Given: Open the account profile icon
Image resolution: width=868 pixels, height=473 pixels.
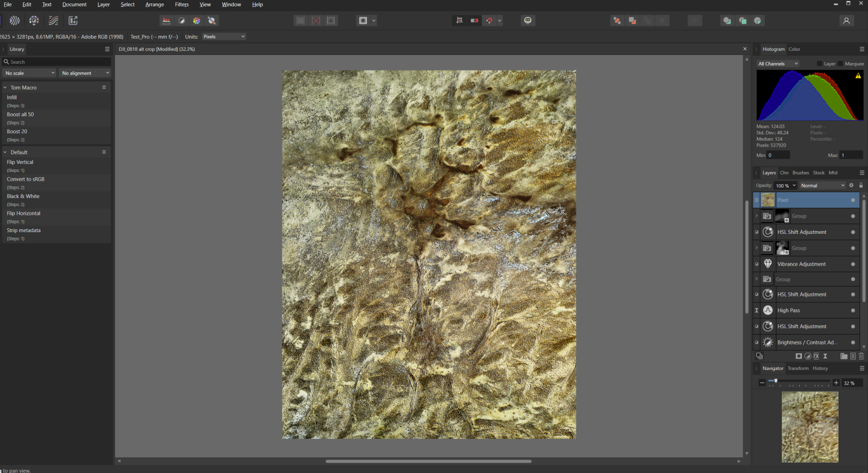Looking at the screenshot, I should coord(846,21).
